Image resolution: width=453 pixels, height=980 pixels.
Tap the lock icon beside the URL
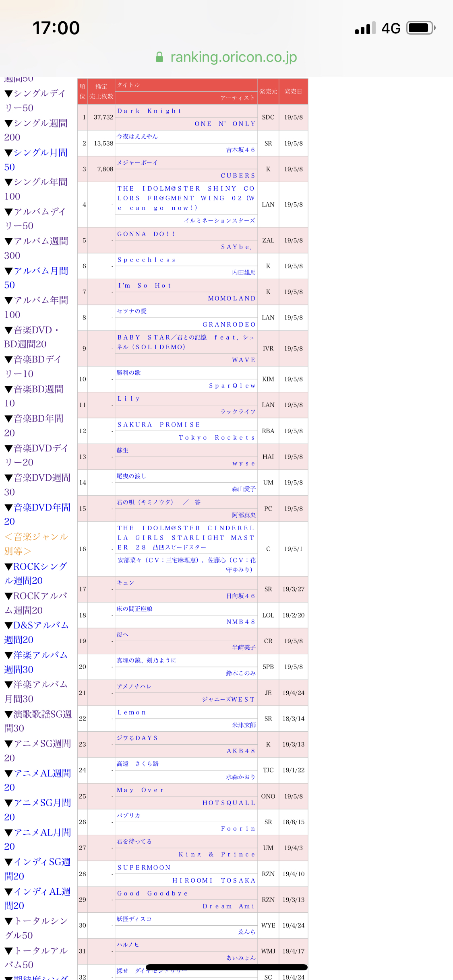pyautogui.click(x=159, y=57)
